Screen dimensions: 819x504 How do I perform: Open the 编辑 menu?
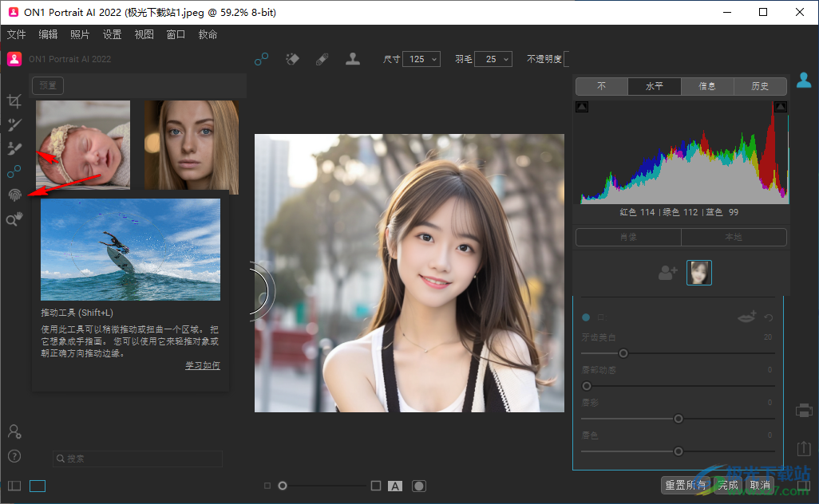(48, 34)
